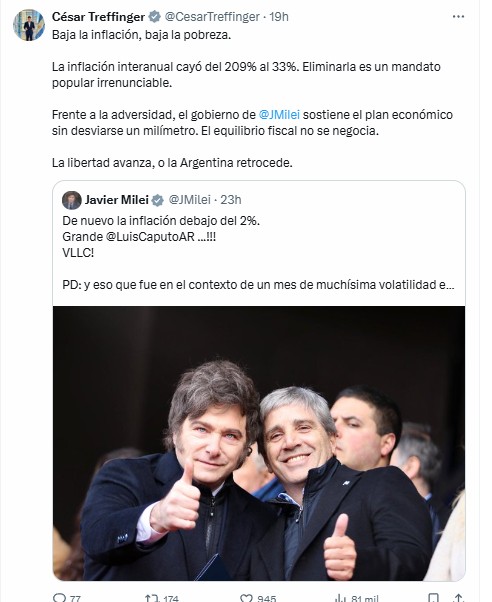Open the thumbs-up photo in quoted tweet
The width and height of the screenshot is (492, 602).
(x=259, y=443)
